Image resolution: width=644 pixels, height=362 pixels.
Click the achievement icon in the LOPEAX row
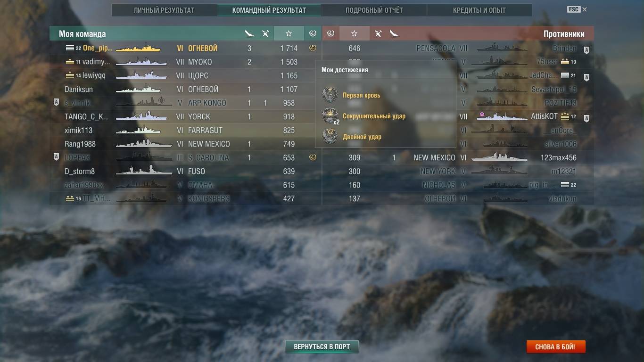(313, 157)
